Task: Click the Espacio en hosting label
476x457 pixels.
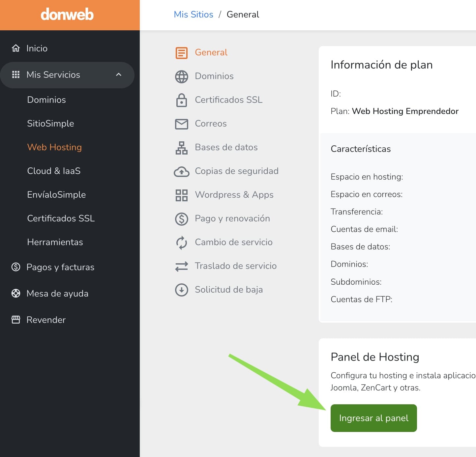Action: pyautogui.click(x=367, y=177)
